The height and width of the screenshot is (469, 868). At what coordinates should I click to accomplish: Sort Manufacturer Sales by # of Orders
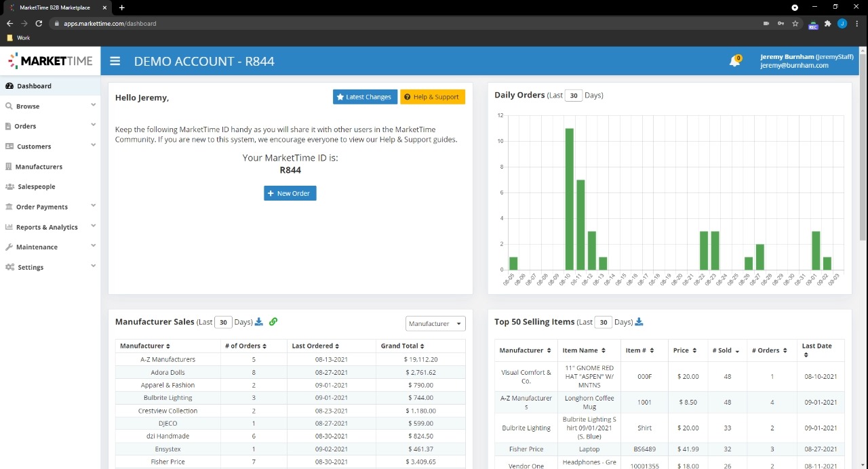(245, 346)
